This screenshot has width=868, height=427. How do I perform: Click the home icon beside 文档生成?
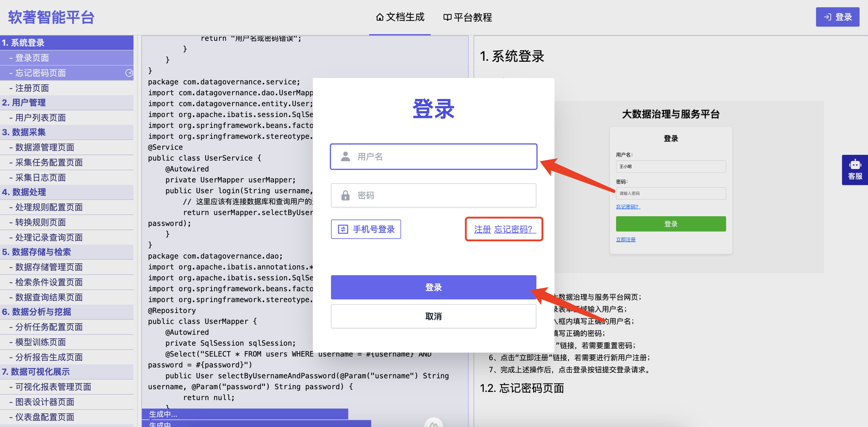click(380, 17)
